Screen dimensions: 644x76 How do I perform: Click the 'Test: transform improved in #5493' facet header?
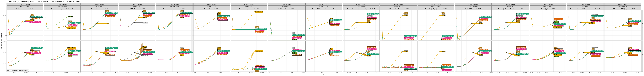point(100,9)
